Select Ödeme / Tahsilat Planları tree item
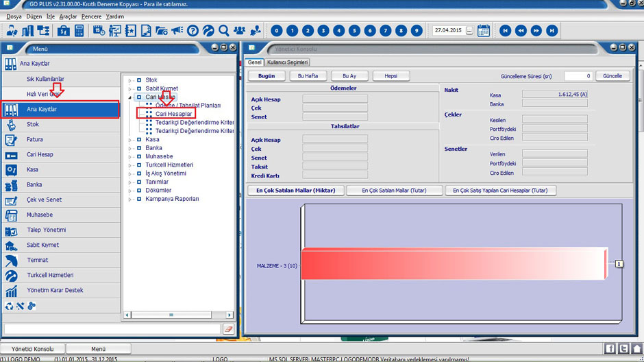This screenshot has width=644, height=362. coord(188,106)
